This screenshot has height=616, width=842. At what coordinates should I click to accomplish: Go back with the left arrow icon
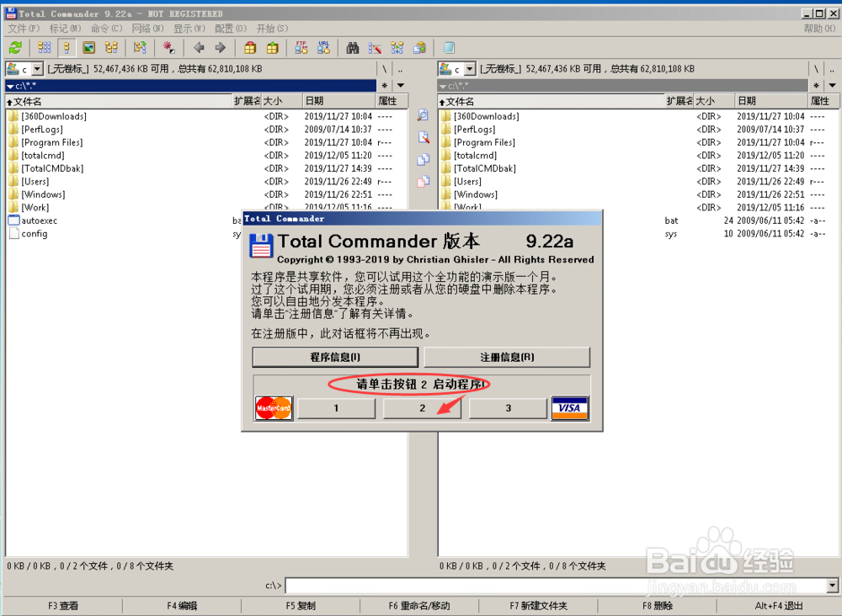pyautogui.click(x=199, y=48)
